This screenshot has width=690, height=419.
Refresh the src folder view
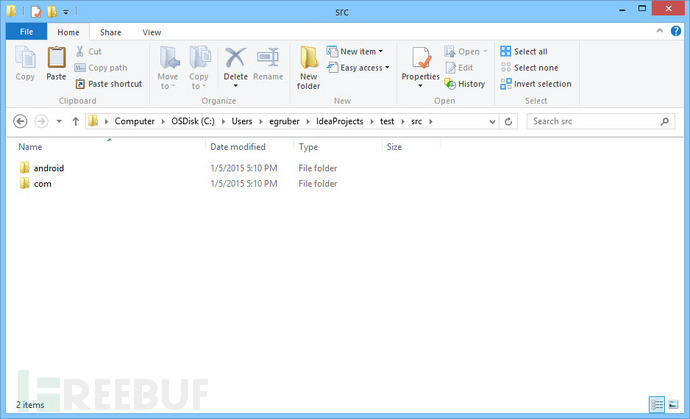[508, 121]
